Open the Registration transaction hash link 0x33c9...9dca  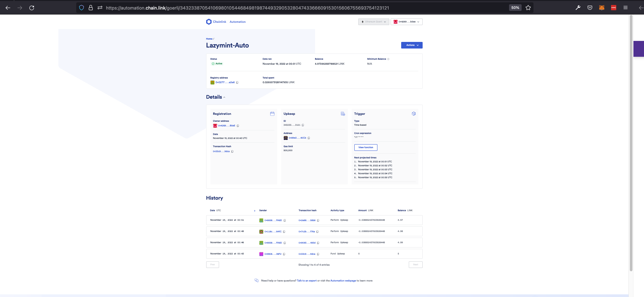pyautogui.click(x=221, y=151)
